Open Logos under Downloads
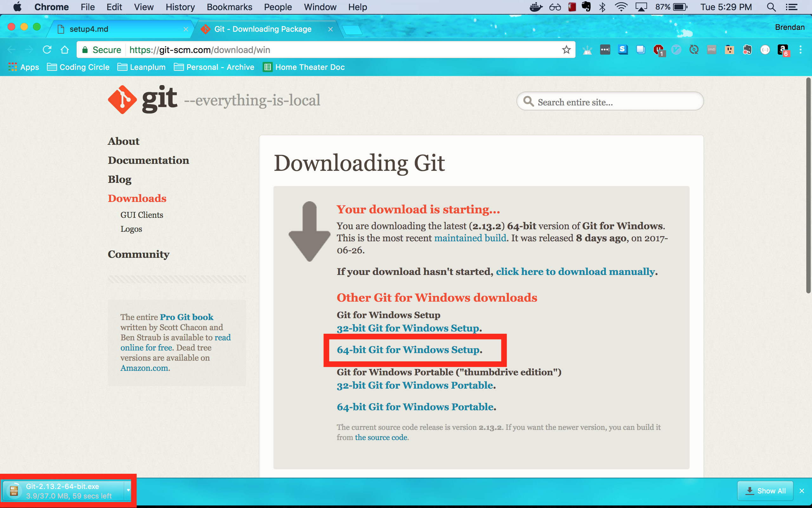Viewport: 812px width, 508px height. tap(131, 229)
